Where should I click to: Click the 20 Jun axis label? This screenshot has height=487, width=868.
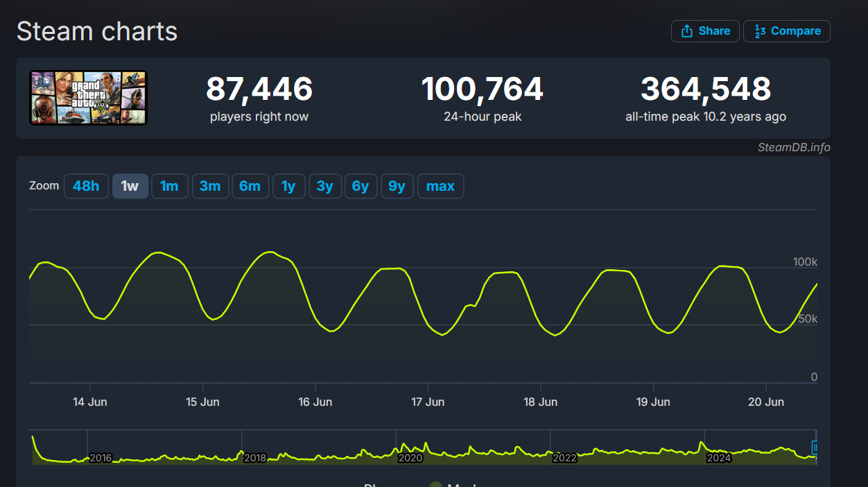coord(767,402)
